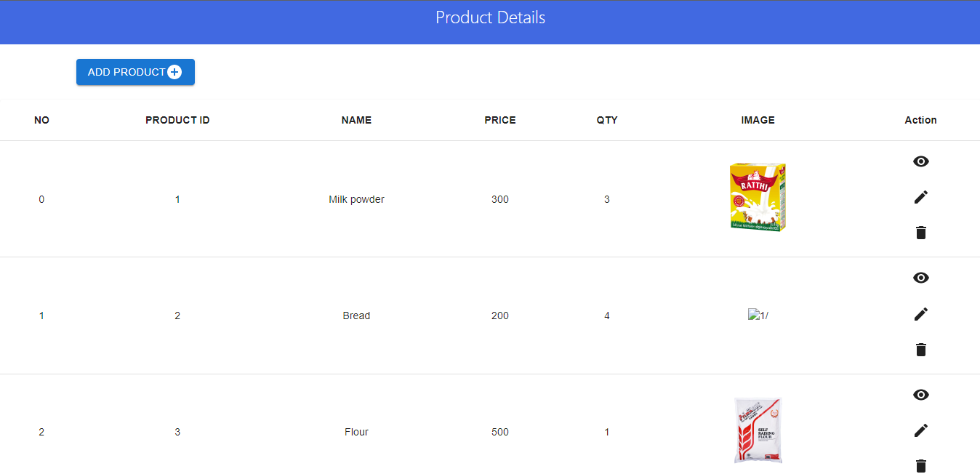Select the Product Details header bar
Screen dimensions: 980x474
pos(490,17)
